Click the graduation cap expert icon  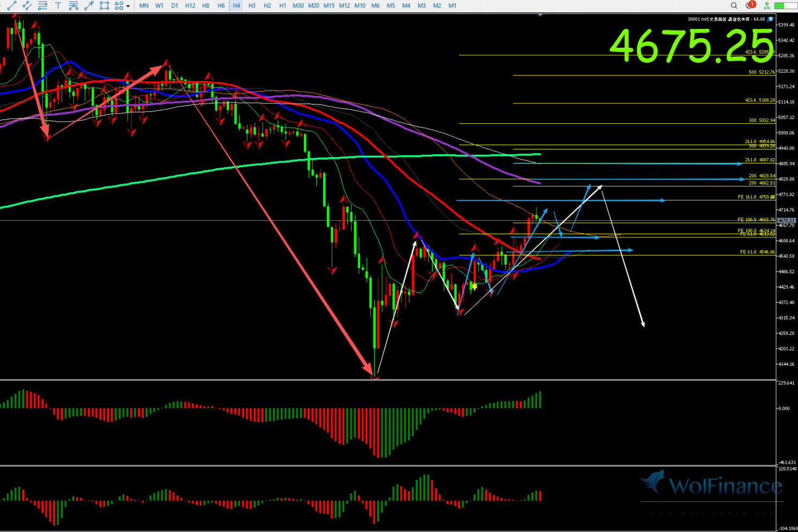(771, 19)
